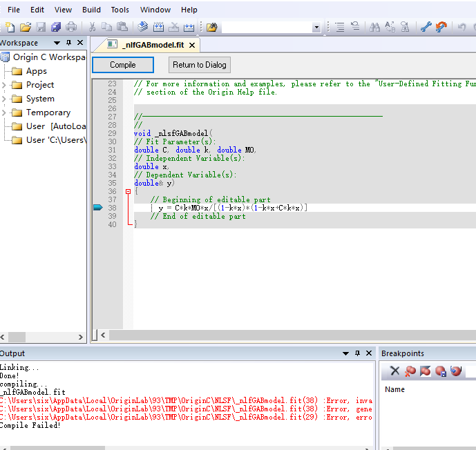Click the Open file toolbar icon
Image resolution: width=476 pixels, height=450 pixels.
pyautogui.click(x=26, y=27)
